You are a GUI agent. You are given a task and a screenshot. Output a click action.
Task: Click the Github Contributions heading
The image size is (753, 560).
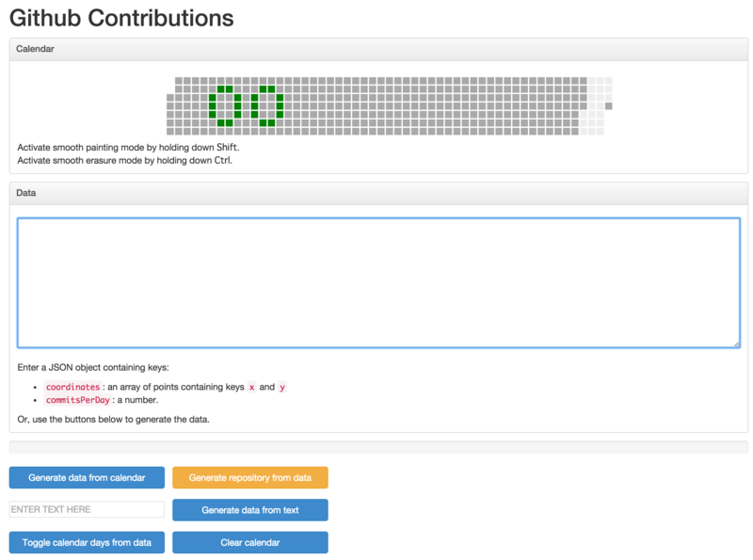click(x=121, y=18)
